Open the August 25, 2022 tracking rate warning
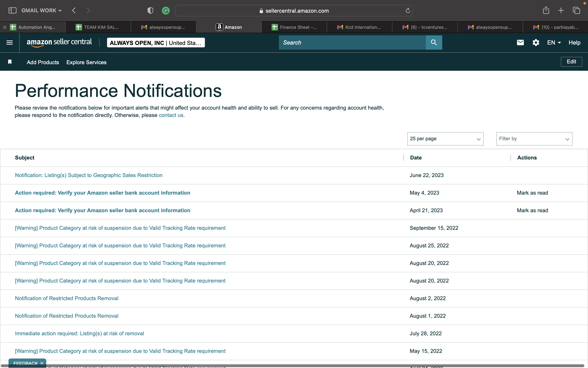The width and height of the screenshot is (588, 368). 120,246
